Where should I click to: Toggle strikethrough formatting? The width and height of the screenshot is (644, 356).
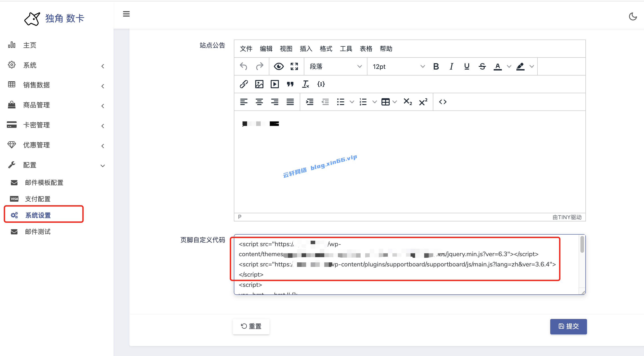[482, 66]
